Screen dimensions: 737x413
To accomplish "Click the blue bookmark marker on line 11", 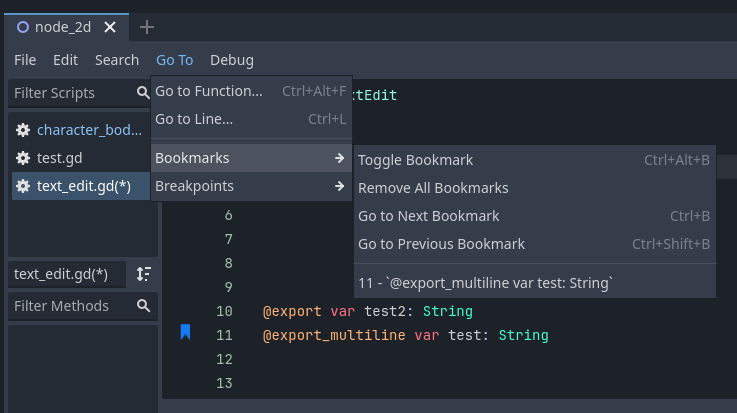I will tap(185, 332).
